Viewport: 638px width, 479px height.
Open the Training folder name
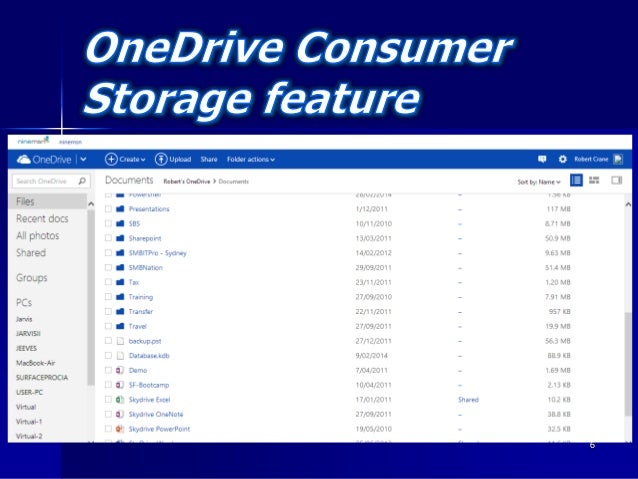tap(141, 297)
